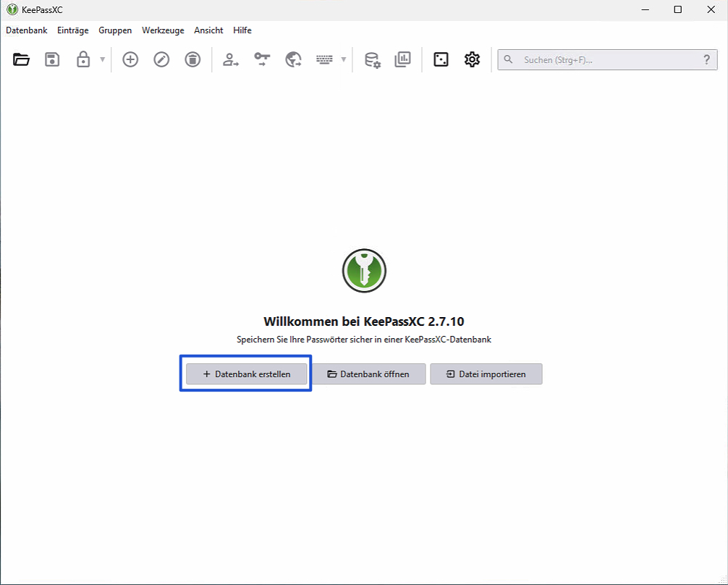
Task: Click the copy password key icon
Action: pos(262,59)
